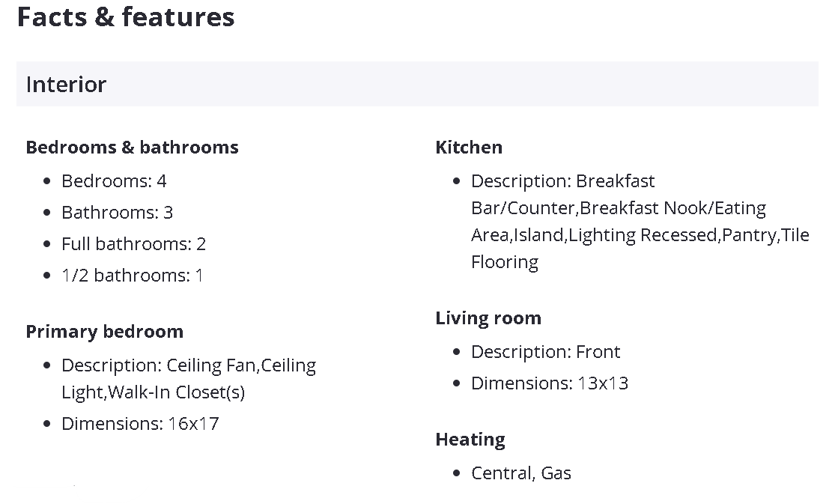Click the Heating subheading
Viewport: 838px width, 504px height.
470,440
